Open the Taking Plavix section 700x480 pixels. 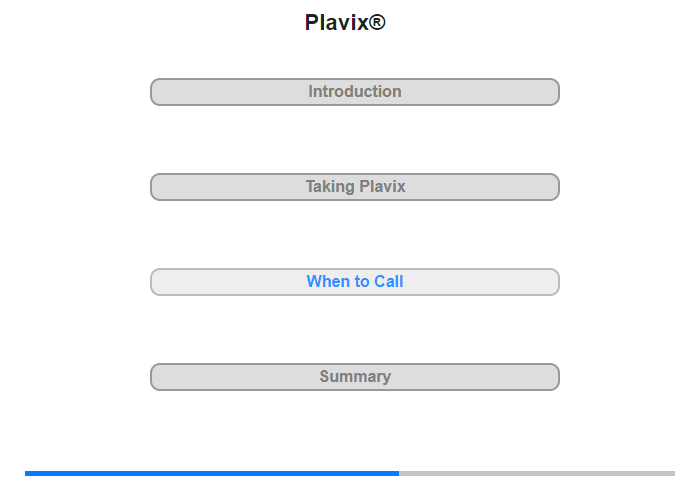point(354,187)
